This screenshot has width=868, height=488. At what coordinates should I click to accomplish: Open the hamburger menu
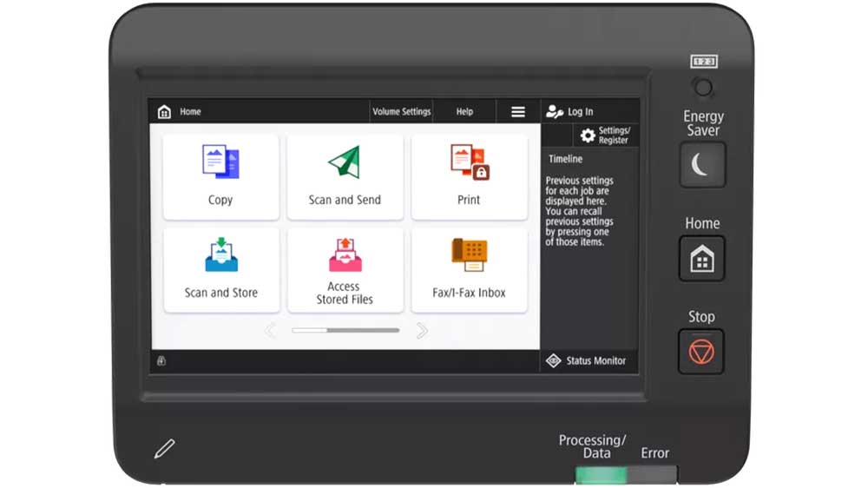(518, 112)
